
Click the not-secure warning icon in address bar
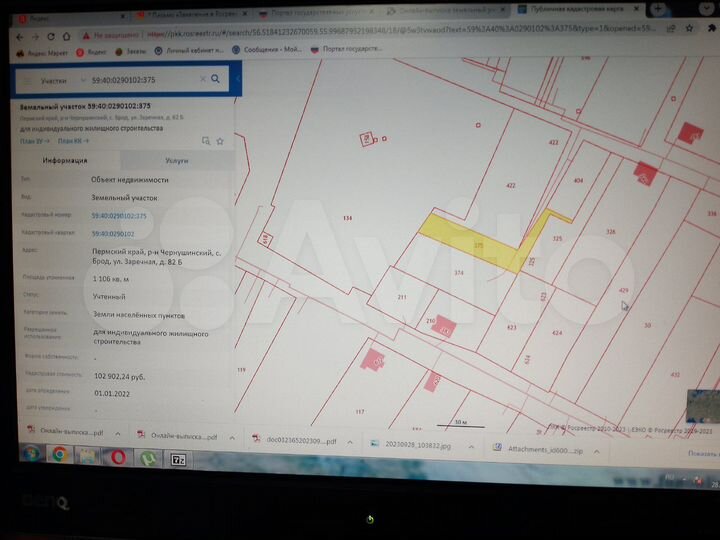pos(86,35)
